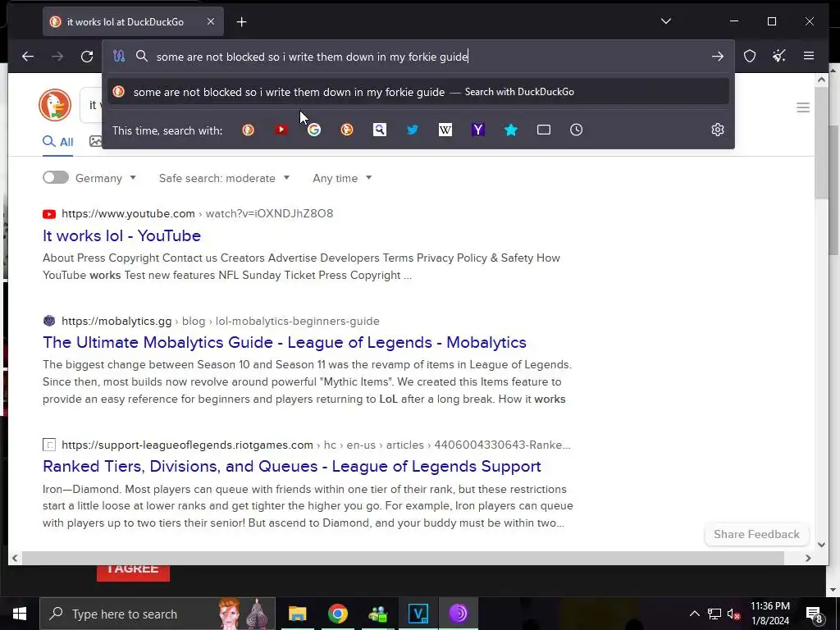Open File Explorer from the taskbar
840x630 pixels.
click(x=297, y=614)
